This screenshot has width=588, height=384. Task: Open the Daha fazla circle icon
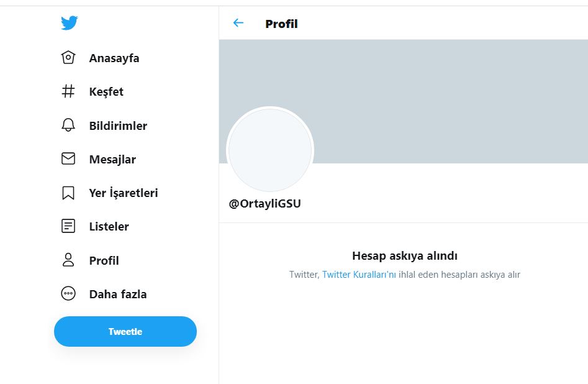(x=68, y=294)
